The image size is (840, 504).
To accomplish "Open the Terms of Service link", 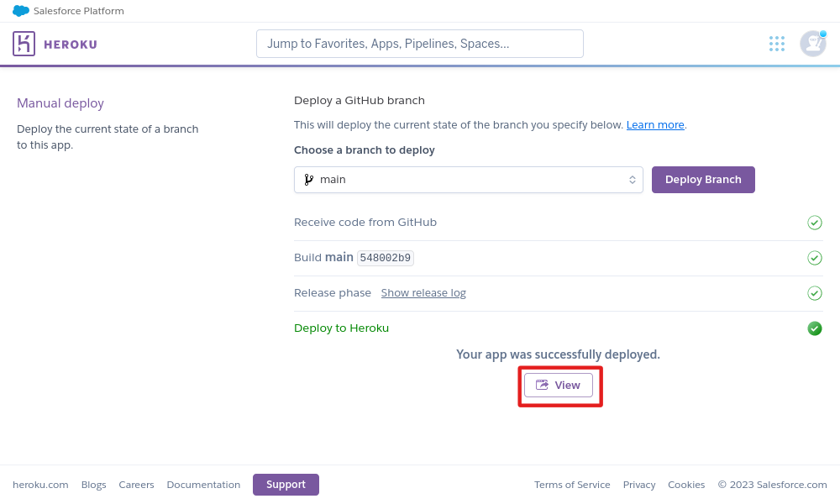I will [x=572, y=485].
